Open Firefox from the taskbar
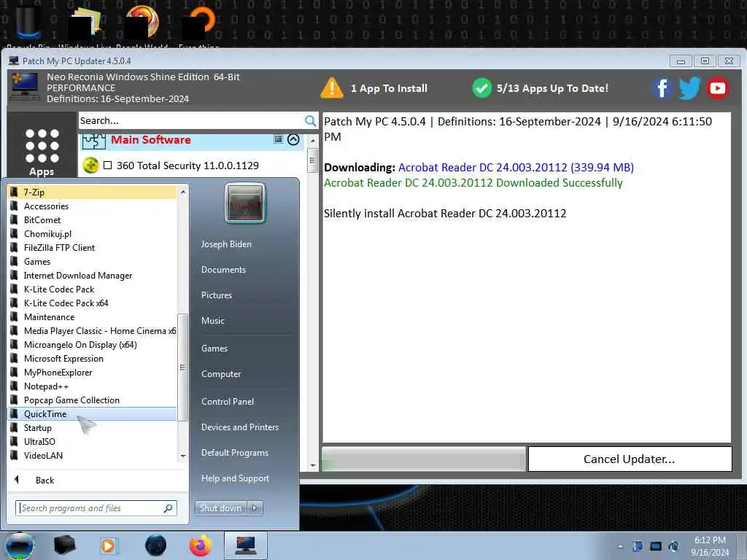 200,545
